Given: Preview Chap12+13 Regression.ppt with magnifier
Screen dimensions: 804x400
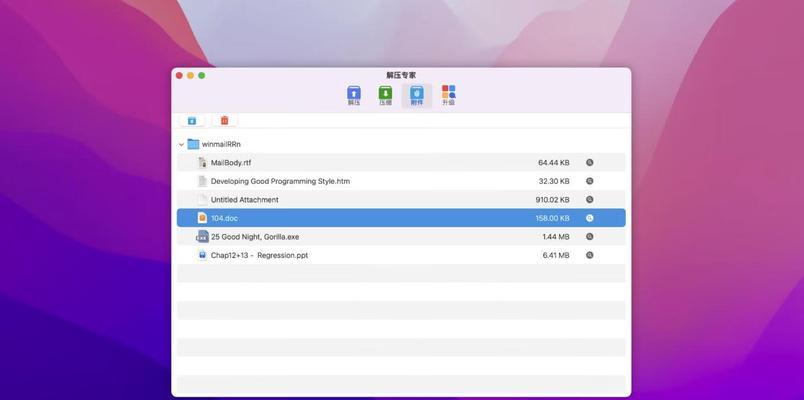Looking at the screenshot, I should pyautogui.click(x=590, y=255).
